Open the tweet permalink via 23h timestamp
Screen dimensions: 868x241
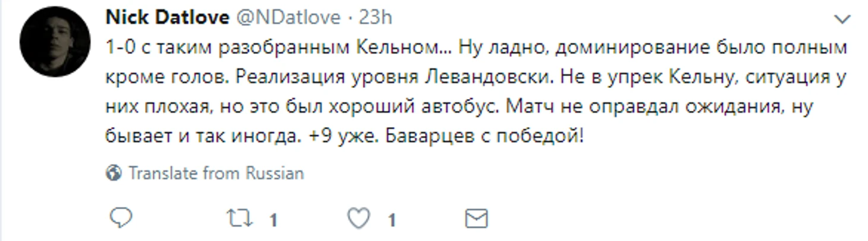(x=376, y=18)
